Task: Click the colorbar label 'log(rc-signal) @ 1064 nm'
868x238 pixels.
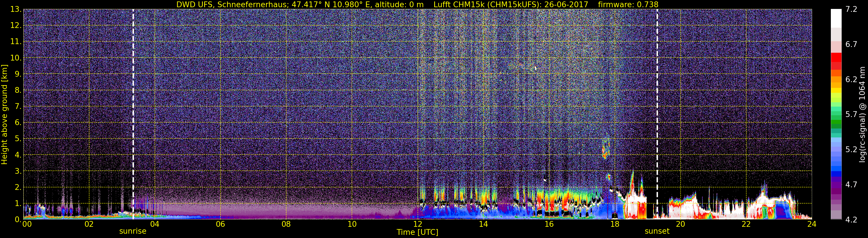Action: [x=862, y=114]
